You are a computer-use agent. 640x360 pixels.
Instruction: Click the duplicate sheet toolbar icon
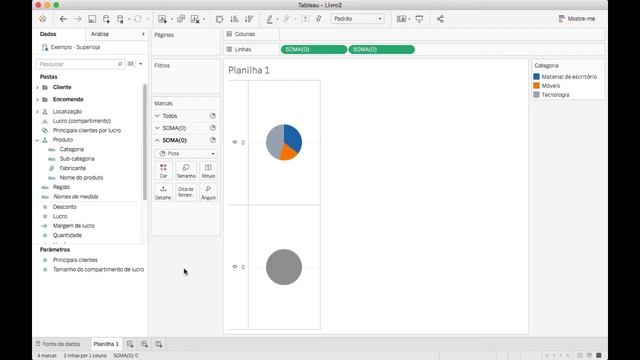181,19
